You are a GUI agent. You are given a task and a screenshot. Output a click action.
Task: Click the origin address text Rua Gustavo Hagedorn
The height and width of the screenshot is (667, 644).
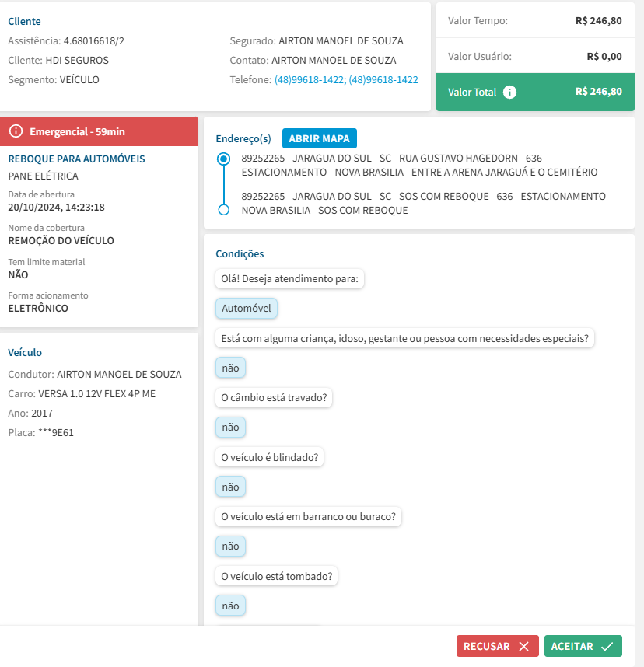point(420,165)
